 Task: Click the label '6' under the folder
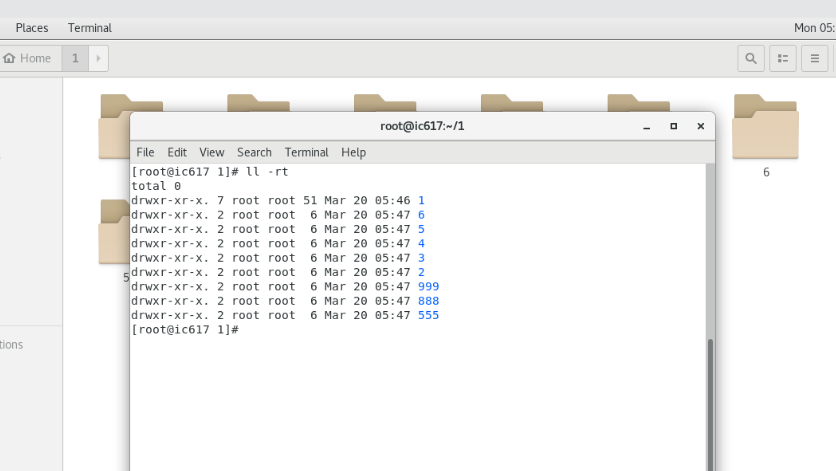pos(766,172)
